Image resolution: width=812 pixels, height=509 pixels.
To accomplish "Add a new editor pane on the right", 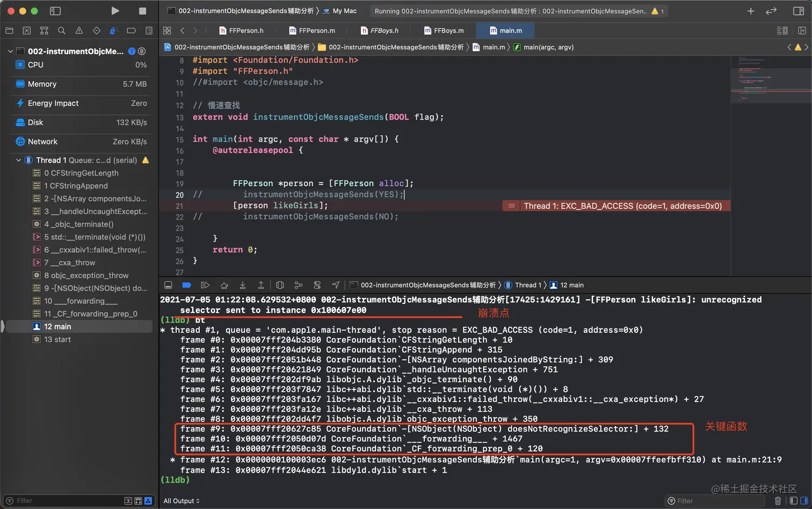I will click(802, 31).
